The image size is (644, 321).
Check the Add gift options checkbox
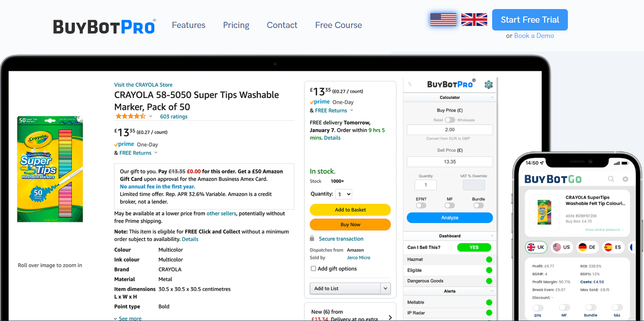[314, 269]
